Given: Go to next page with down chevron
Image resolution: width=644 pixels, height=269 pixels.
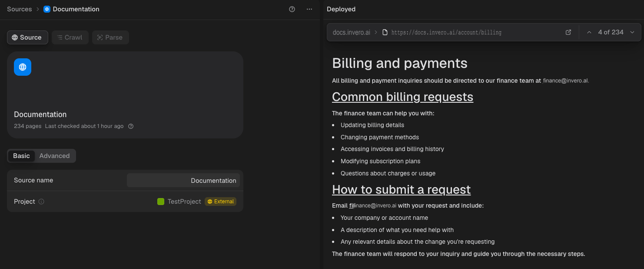Looking at the screenshot, I should click(632, 32).
